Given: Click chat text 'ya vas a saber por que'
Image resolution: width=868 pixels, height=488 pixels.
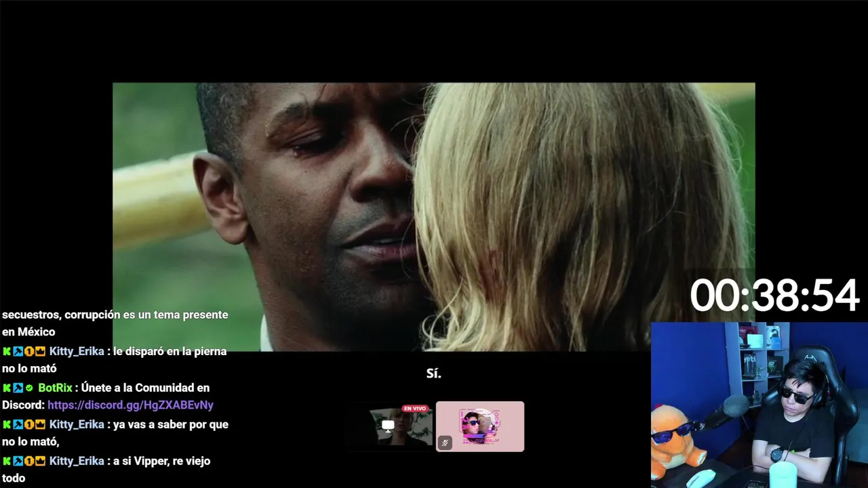Looking at the screenshot, I should tap(171, 424).
